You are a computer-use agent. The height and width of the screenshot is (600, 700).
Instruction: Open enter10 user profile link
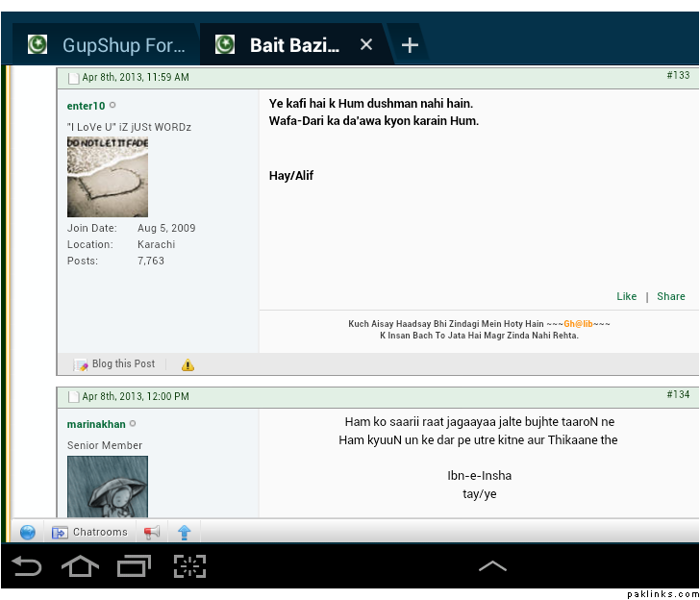[x=86, y=106]
